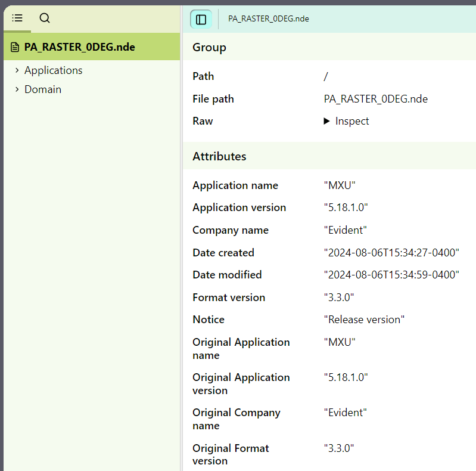Image resolution: width=476 pixels, height=471 pixels.
Task: Click the File path value text
Action: pos(375,99)
